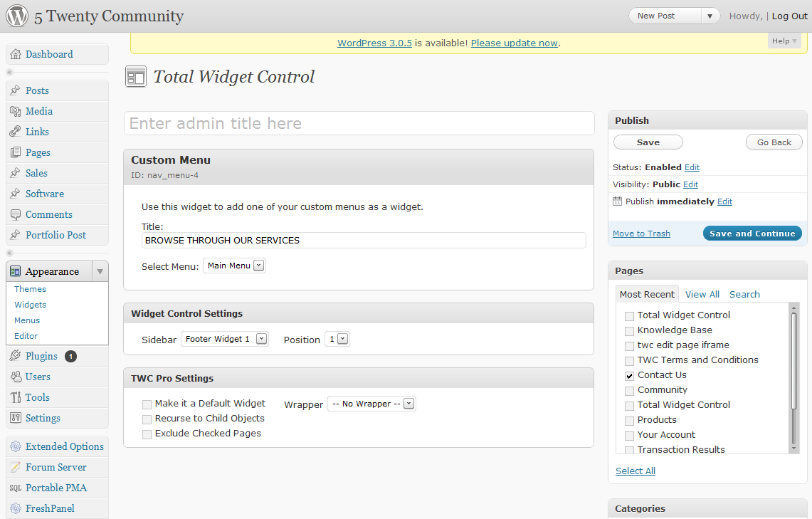Edit the Publish immediately schedule
This screenshot has height=519, width=812.
click(x=724, y=201)
